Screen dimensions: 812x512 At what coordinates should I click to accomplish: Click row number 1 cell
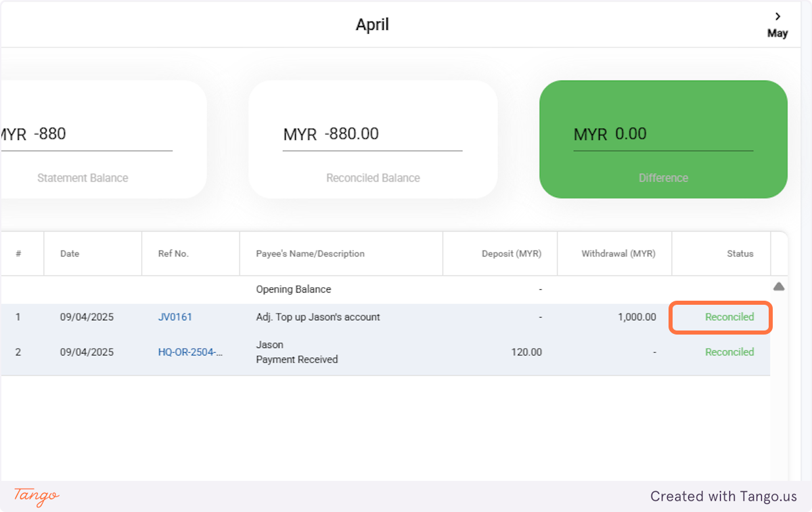[18, 317]
